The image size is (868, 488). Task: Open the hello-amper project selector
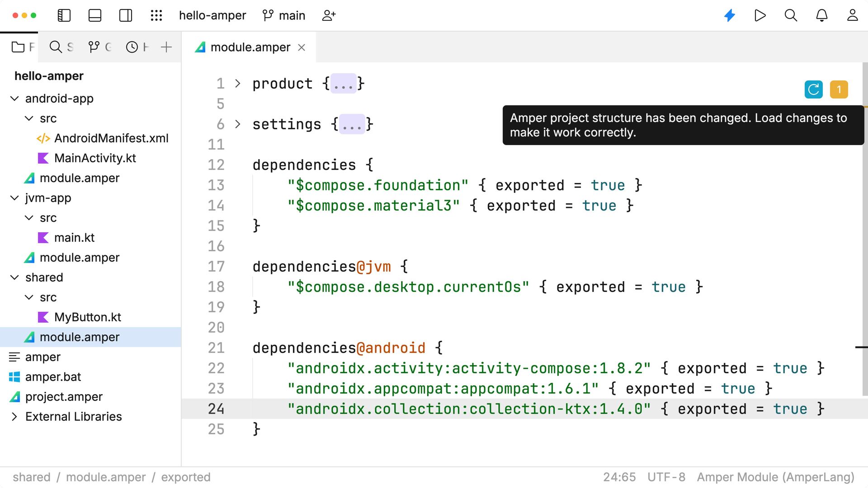point(212,15)
